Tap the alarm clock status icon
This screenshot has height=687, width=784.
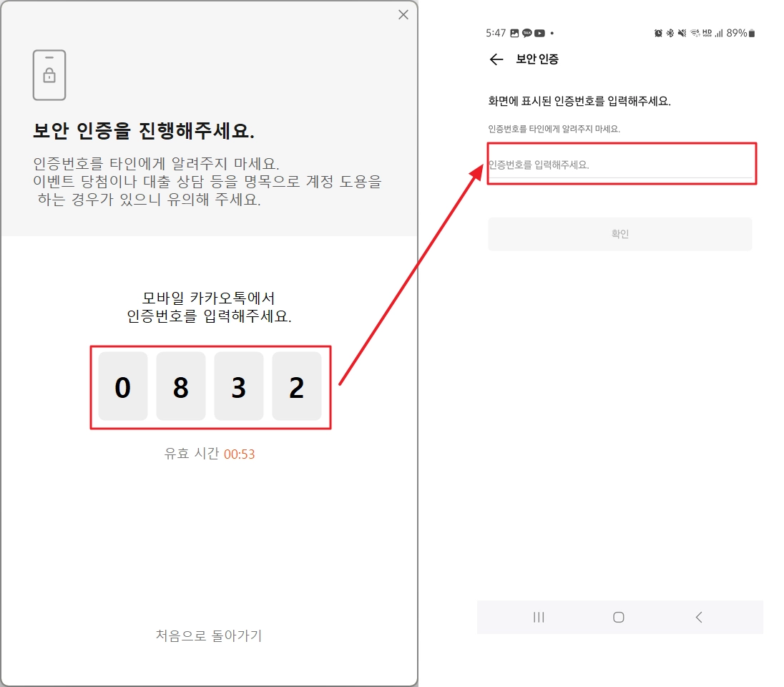coord(659,32)
